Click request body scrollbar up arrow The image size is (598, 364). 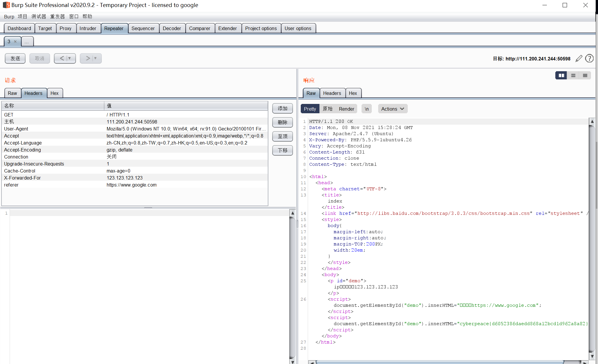(x=292, y=213)
